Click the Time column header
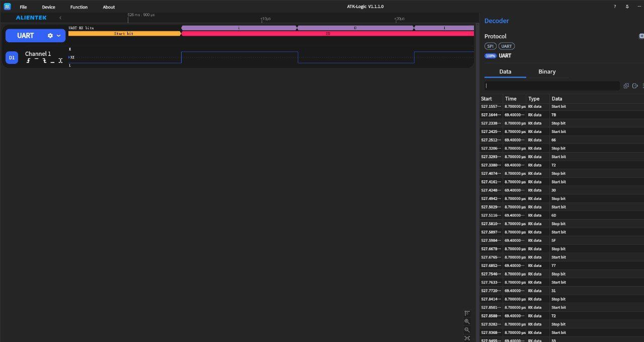This screenshot has width=644, height=342. tap(514, 99)
